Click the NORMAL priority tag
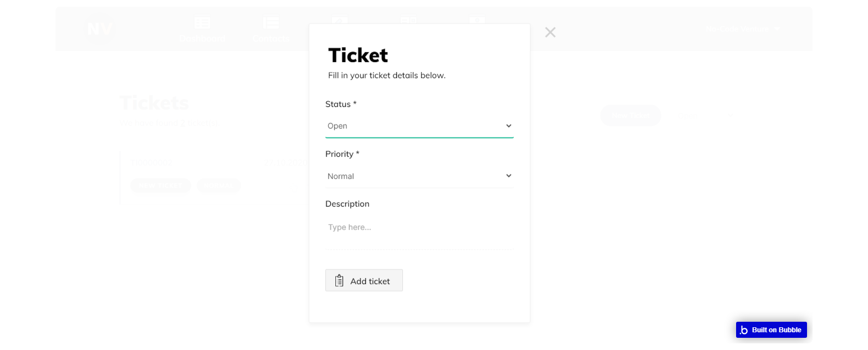This screenshot has width=868, height=350. [218, 186]
